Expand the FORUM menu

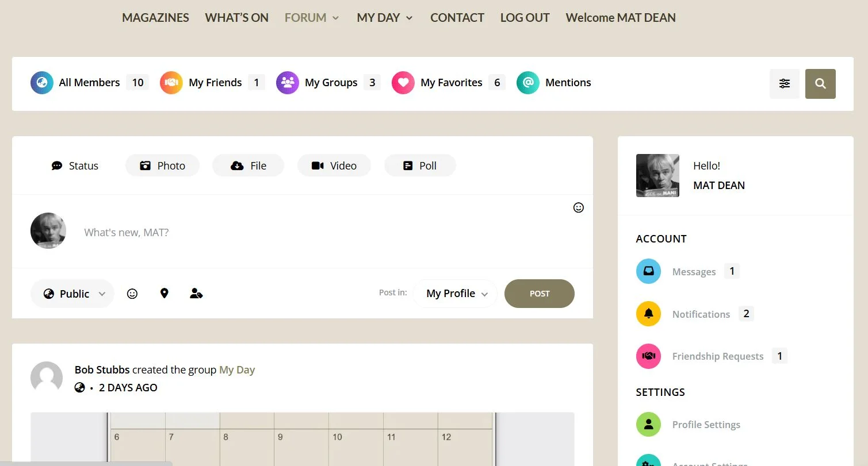point(312,18)
